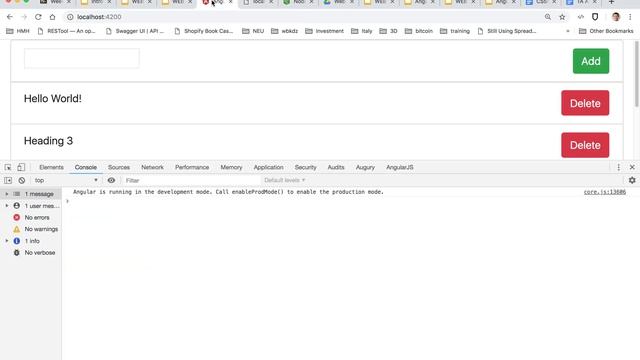This screenshot has width=640, height=360.
Task: Select the Console tab
Action: [86, 167]
